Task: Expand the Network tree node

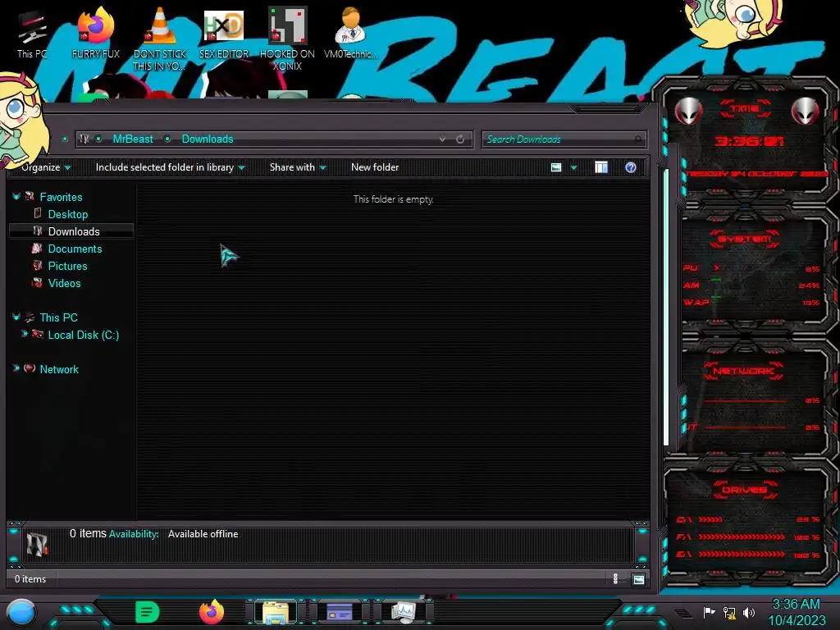Action: (x=16, y=368)
